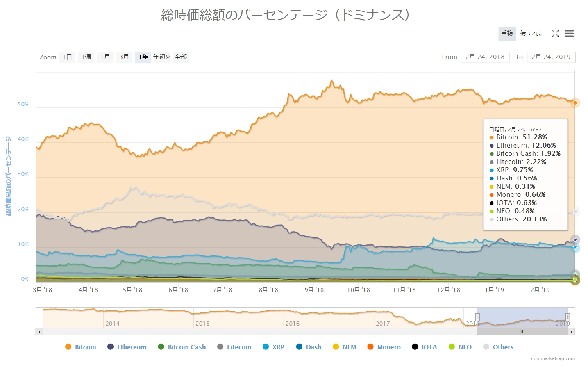The image size is (588, 367).
Task: Click the Bitcoin Cash legend marker
Action: [x=161, y=347]
